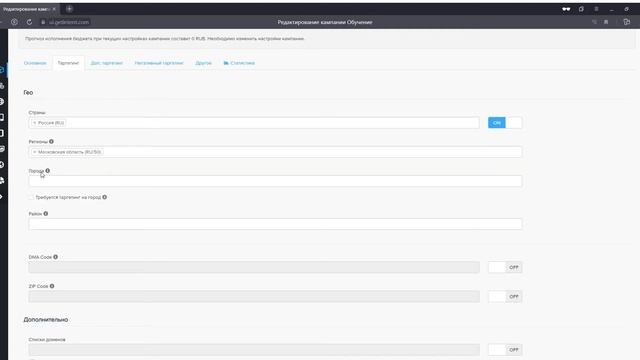Click the district input field
640x360 pixels.
tap(275, 224)
